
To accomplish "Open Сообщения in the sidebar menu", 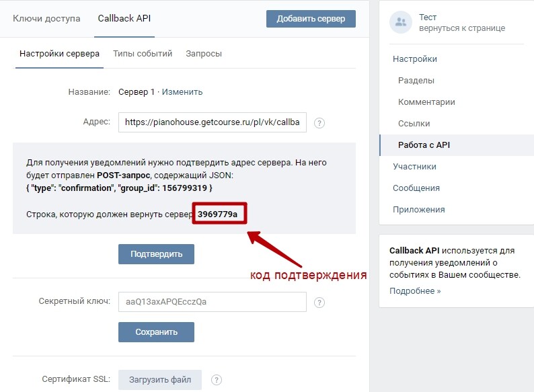I will point(416,188).
